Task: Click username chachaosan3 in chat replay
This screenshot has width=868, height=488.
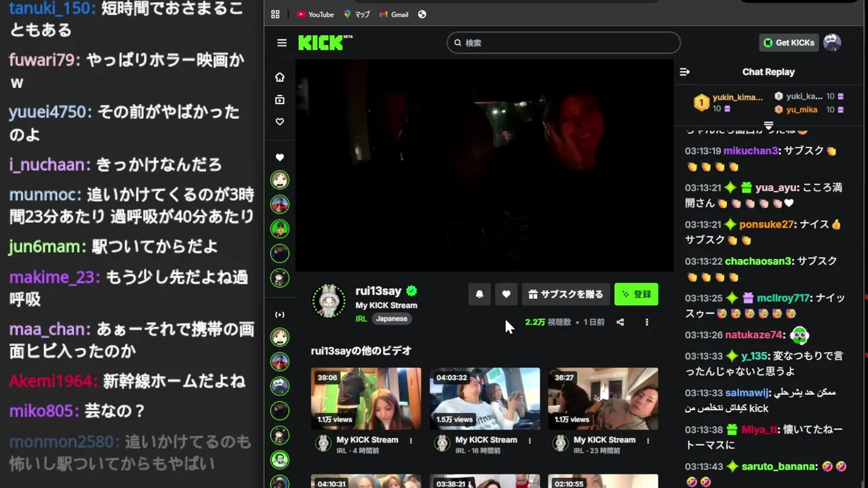Action: coord(758,261)
